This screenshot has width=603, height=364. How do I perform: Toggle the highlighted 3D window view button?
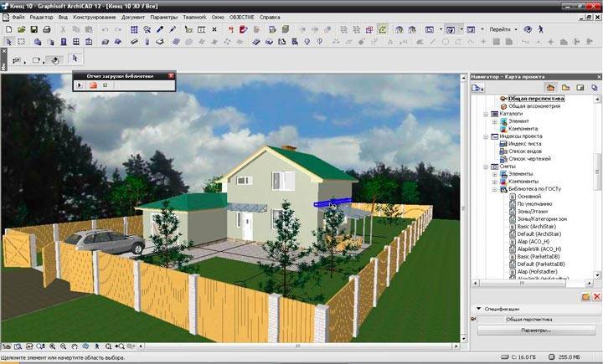click(x=451, y=29)
